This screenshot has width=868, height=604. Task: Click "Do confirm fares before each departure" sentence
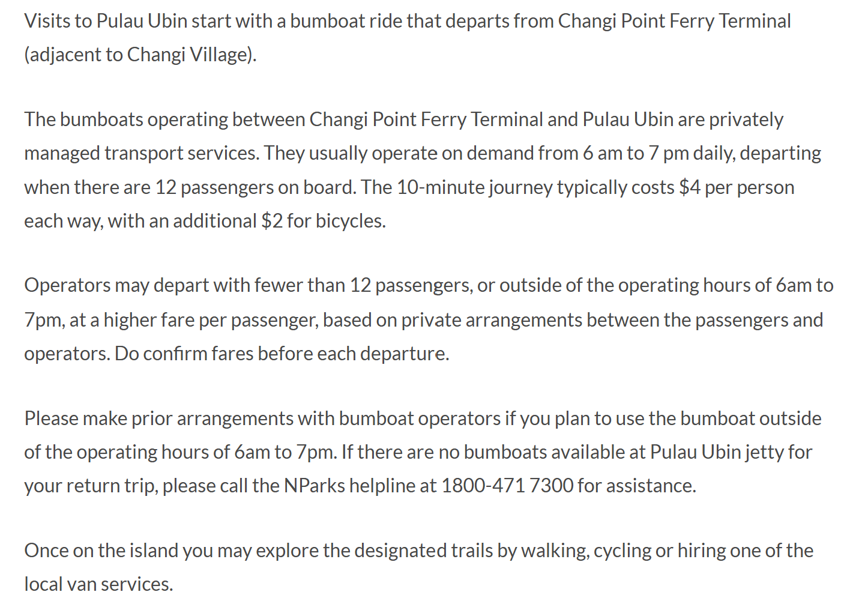[282, 353]
